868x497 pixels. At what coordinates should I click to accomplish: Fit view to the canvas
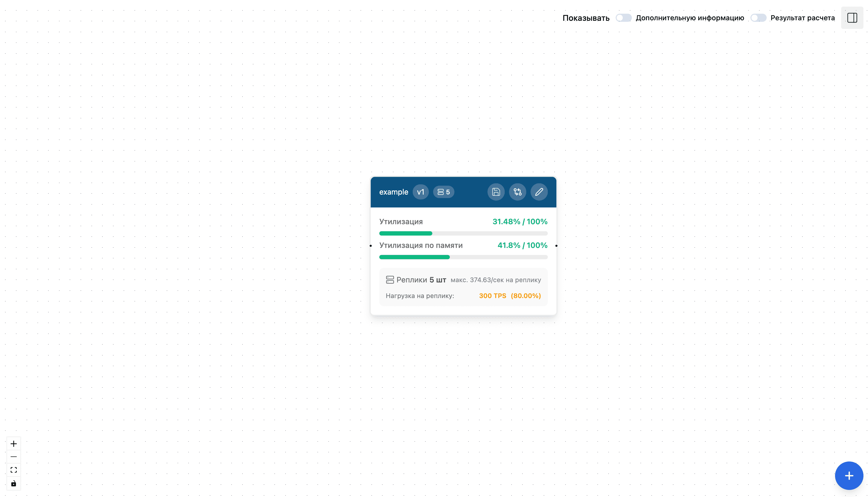tap(14, 470)
